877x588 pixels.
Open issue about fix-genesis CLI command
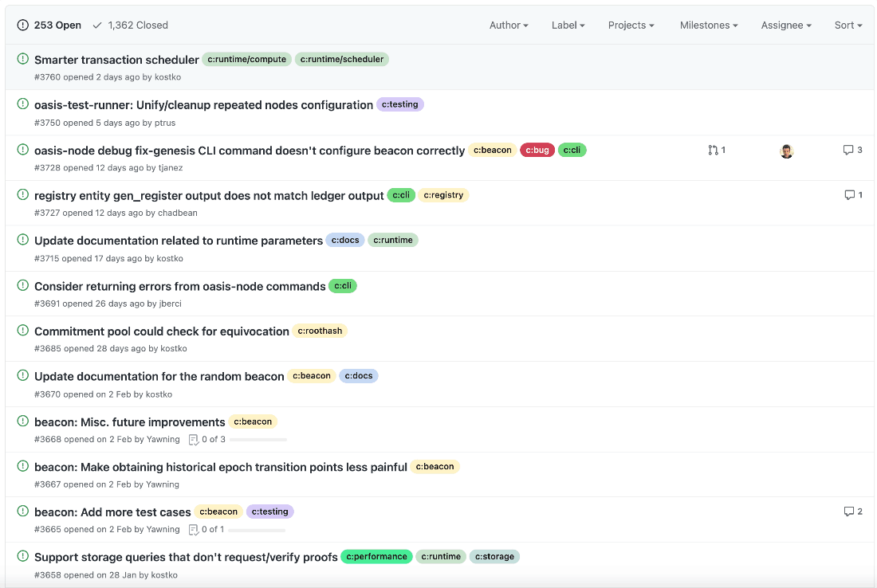click(250, 151)
